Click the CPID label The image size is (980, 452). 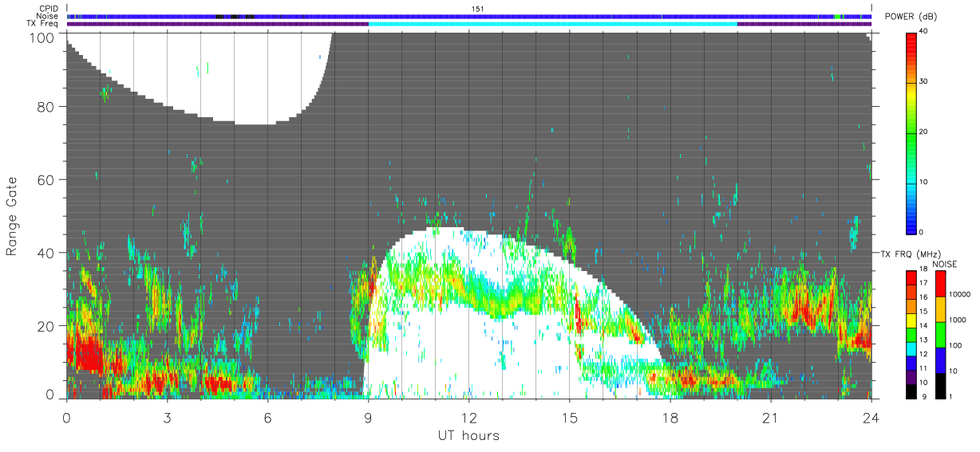[48, 9]
